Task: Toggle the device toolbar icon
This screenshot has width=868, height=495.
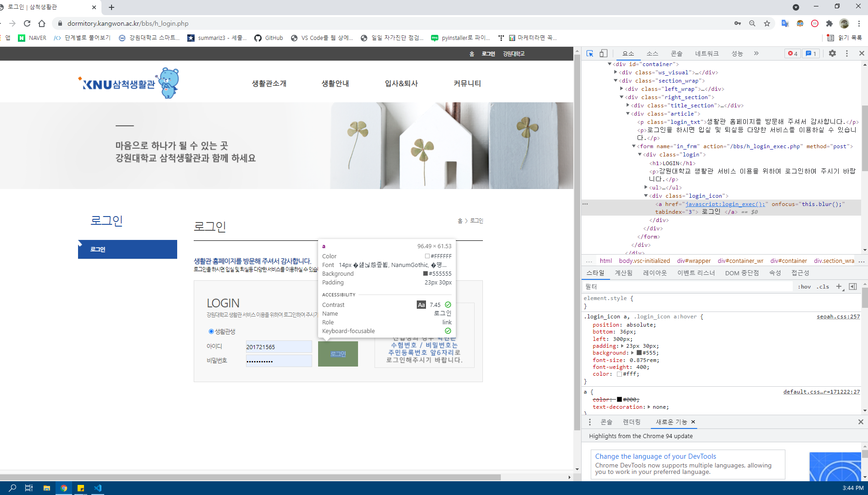Action: tap(604, 54)
